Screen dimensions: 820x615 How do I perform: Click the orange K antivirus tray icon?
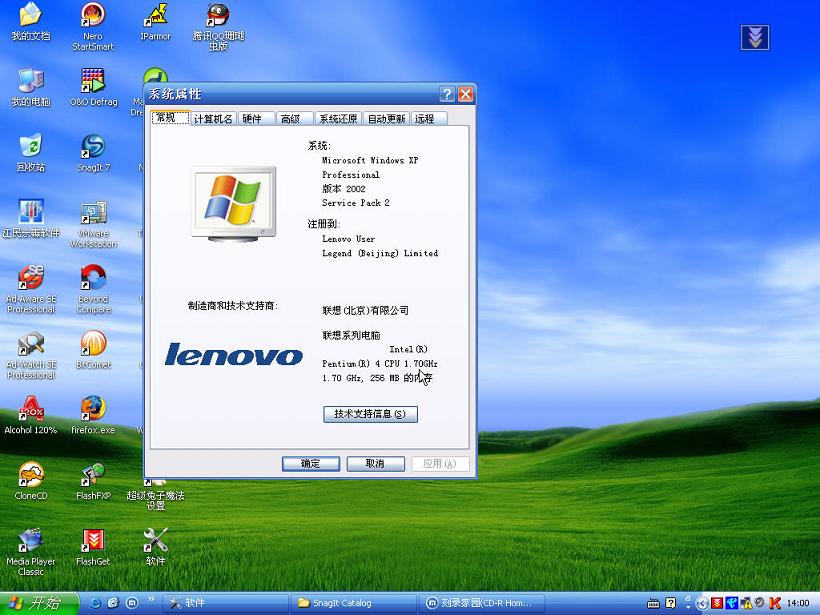[x=775, y=603]
